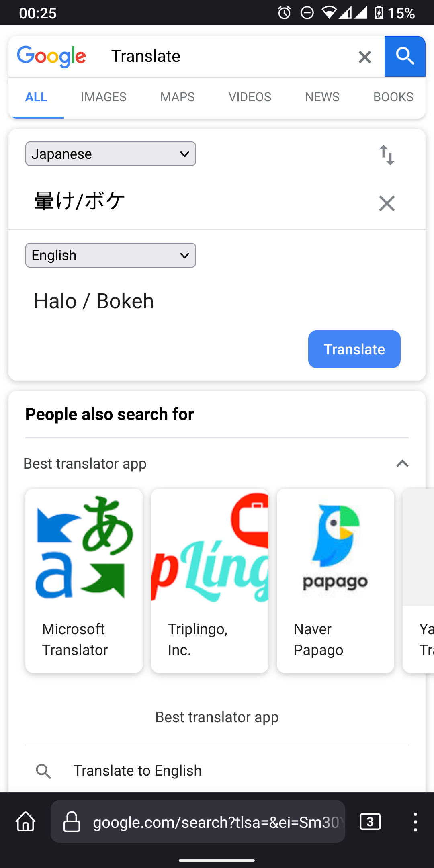The width and height of the screenshot is (434, 868).
Task: Open the News tab
Action: pyautogui.click(x=322, y=97)
